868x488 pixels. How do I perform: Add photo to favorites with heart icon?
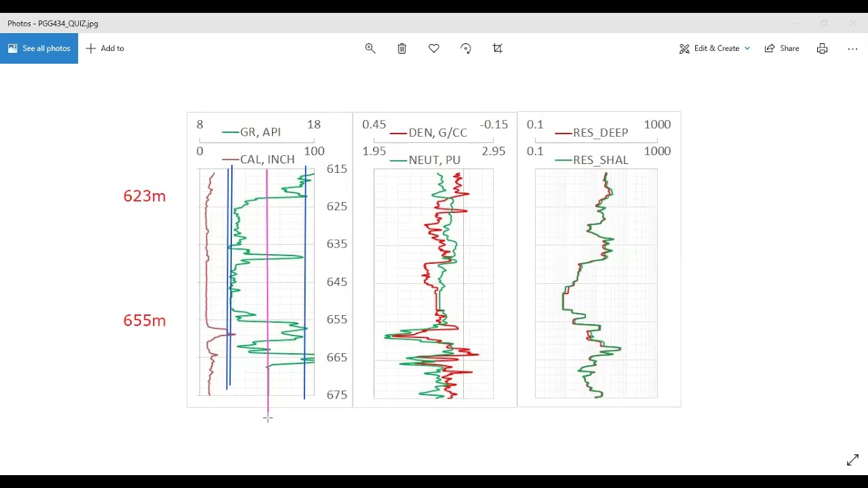pyautogui.click(x=434, y=48)
